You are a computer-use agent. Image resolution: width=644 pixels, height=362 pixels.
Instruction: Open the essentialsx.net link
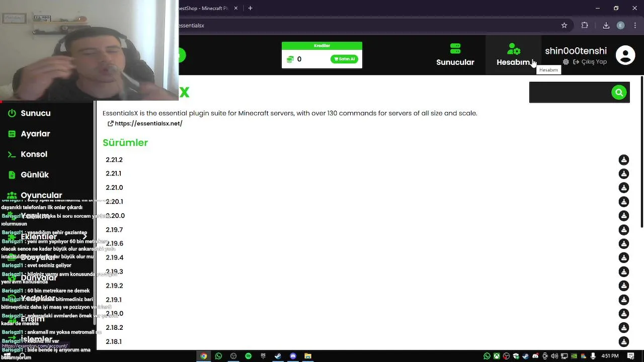pyautogui.click(x=145, y=124)
